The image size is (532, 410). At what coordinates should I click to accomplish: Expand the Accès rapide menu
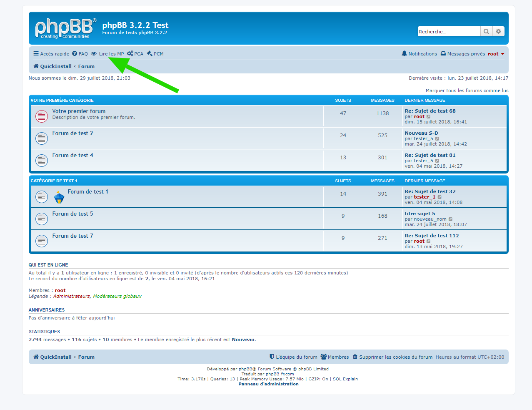coord(51,54)
